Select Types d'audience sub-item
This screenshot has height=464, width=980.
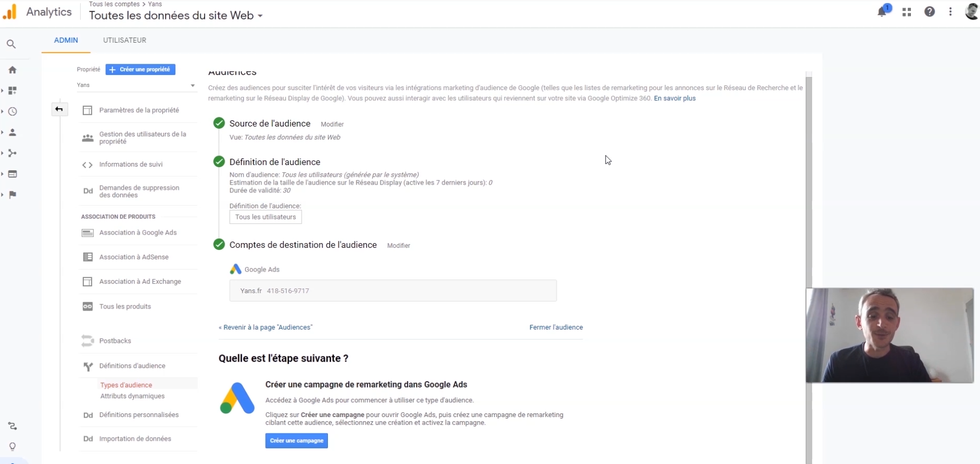pyautogui.click(x=126, y=385)
